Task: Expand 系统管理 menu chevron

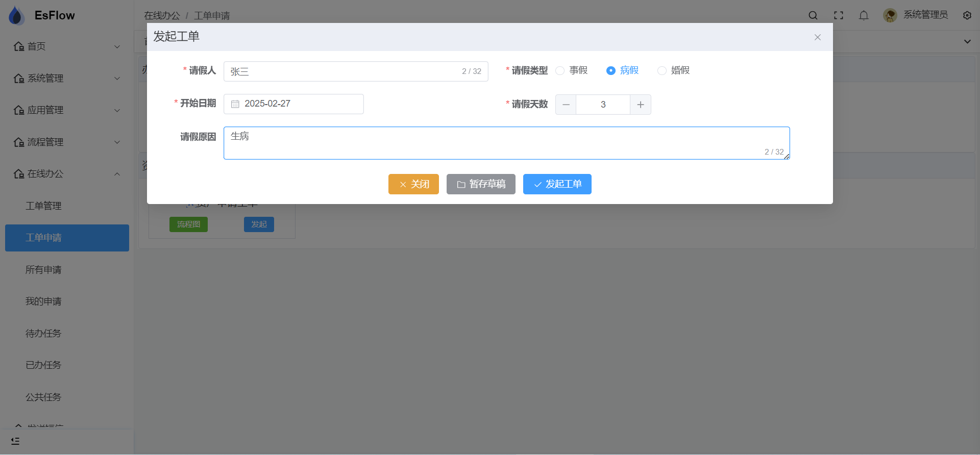Action: (x=117, y=79)
